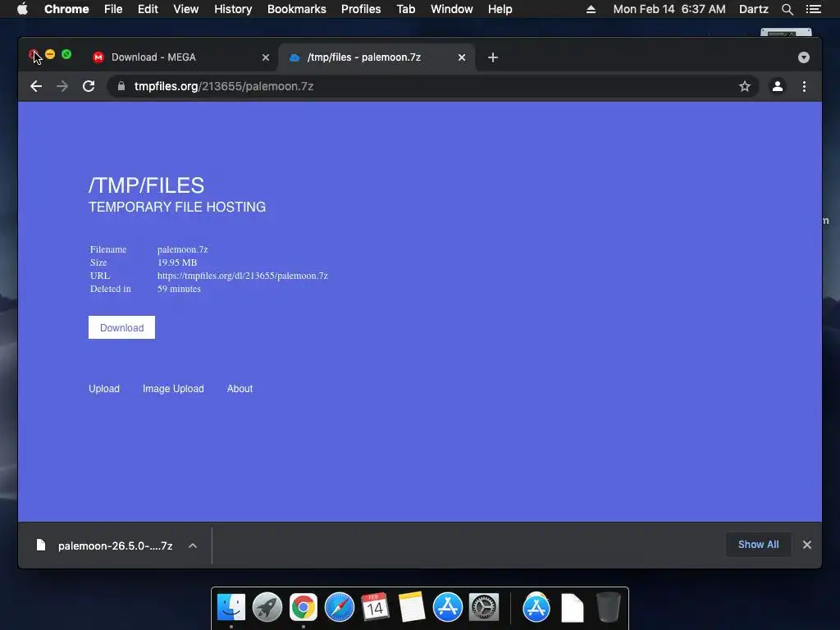Minimize the Chrome window with yellow button
This screenshot has height=630, width=840.
tap(50, 54)
